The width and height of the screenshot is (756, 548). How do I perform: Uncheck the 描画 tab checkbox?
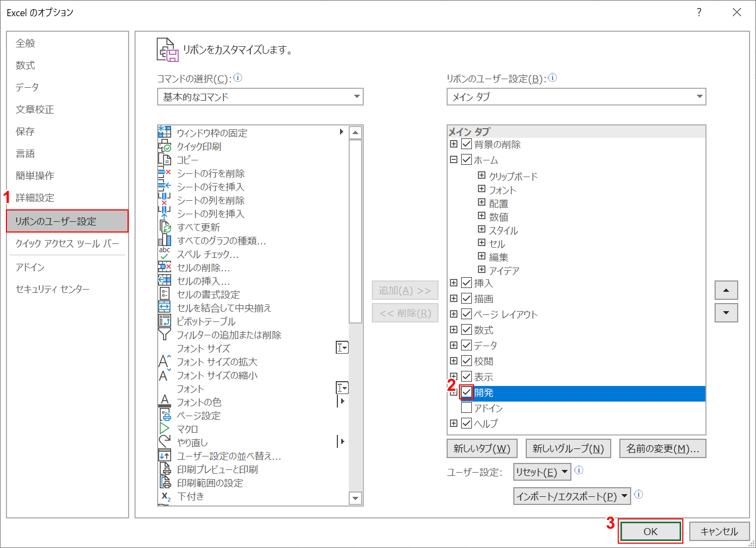point(466,298)
